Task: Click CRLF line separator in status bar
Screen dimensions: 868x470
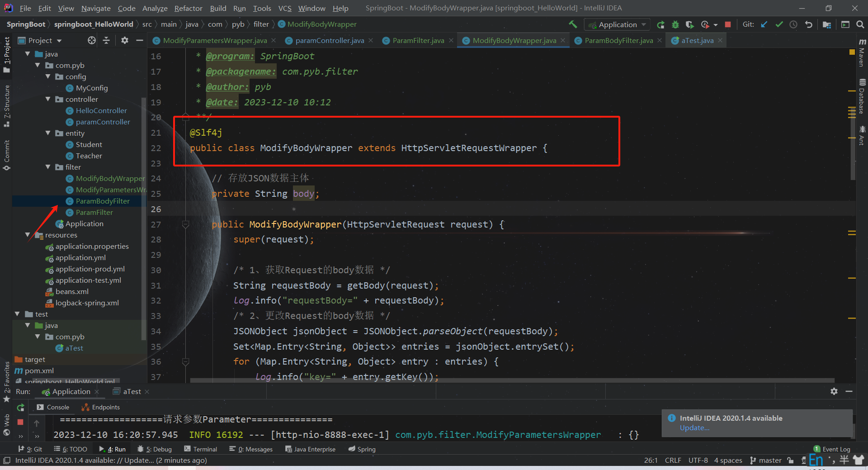Action: 673,461
